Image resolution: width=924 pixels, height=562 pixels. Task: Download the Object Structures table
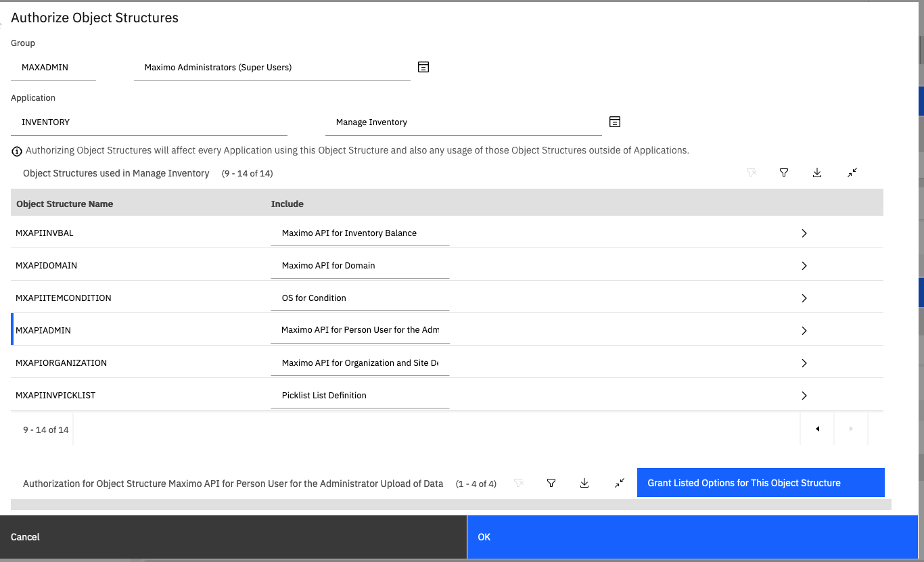click(817, 173)
